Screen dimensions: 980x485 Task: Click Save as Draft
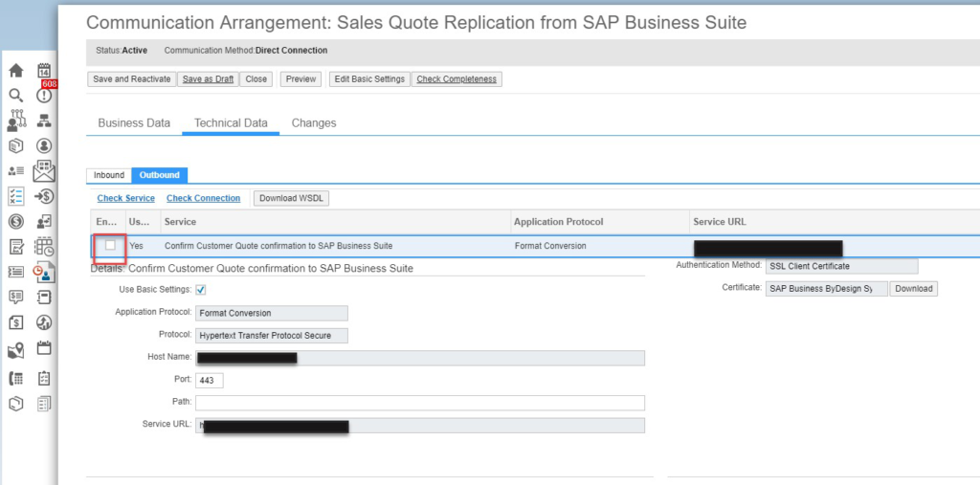[x=208, y=79]
